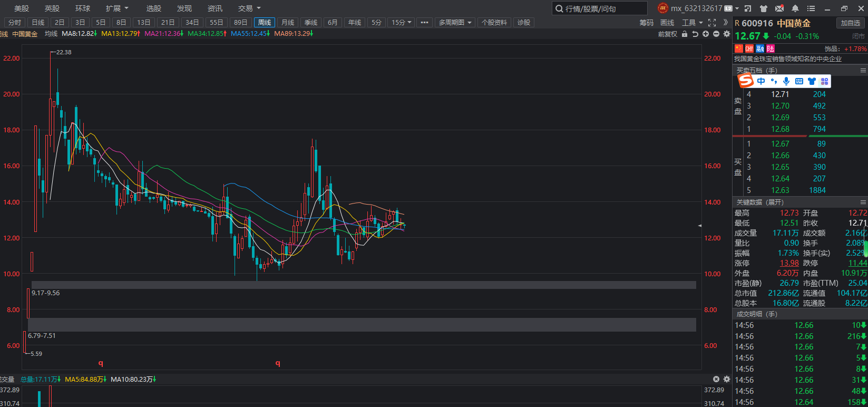
Task: Click the double-chevron collapse panel icon
Action: pyautogui.click(x=725, y=23)
